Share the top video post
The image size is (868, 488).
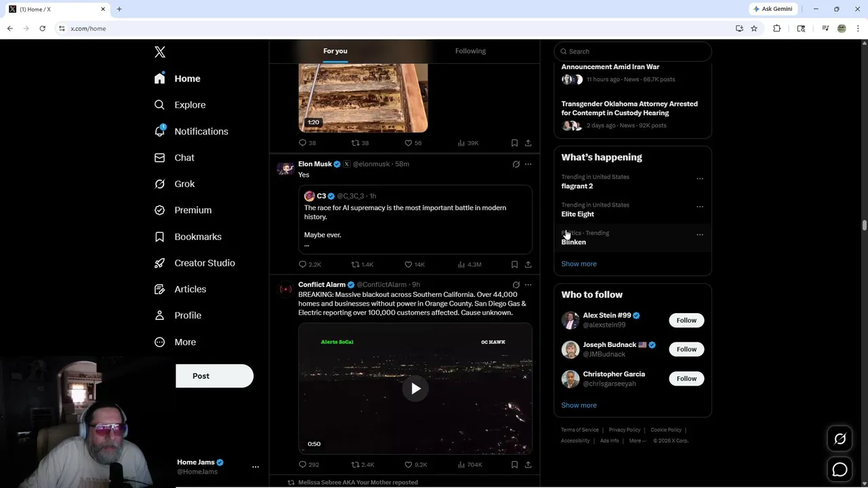(528, 143)
